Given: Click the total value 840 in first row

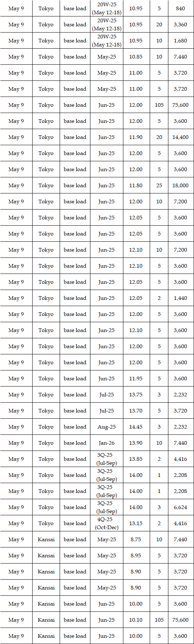Looking at the screenshot, I should tap(180, 8).
